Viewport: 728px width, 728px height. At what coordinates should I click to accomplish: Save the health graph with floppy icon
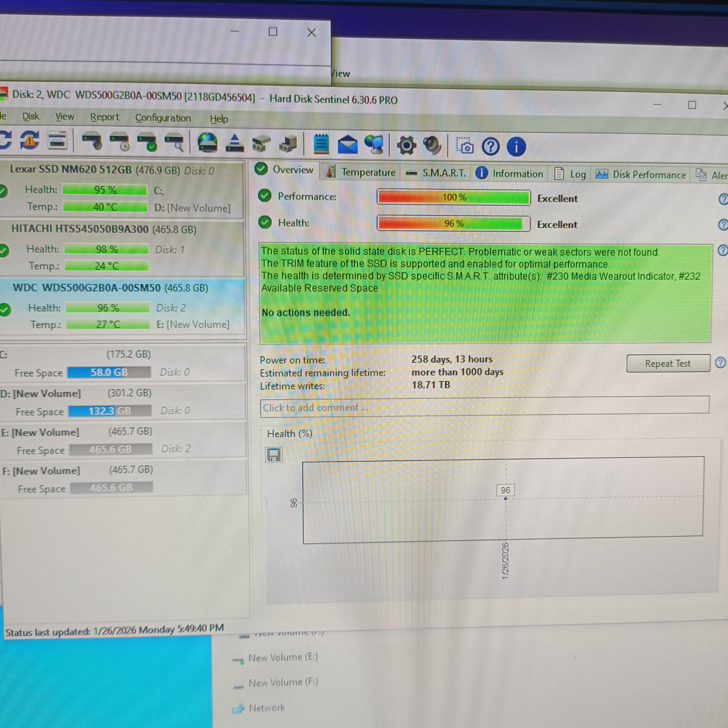pyautogui.click(x=274, y=455)
